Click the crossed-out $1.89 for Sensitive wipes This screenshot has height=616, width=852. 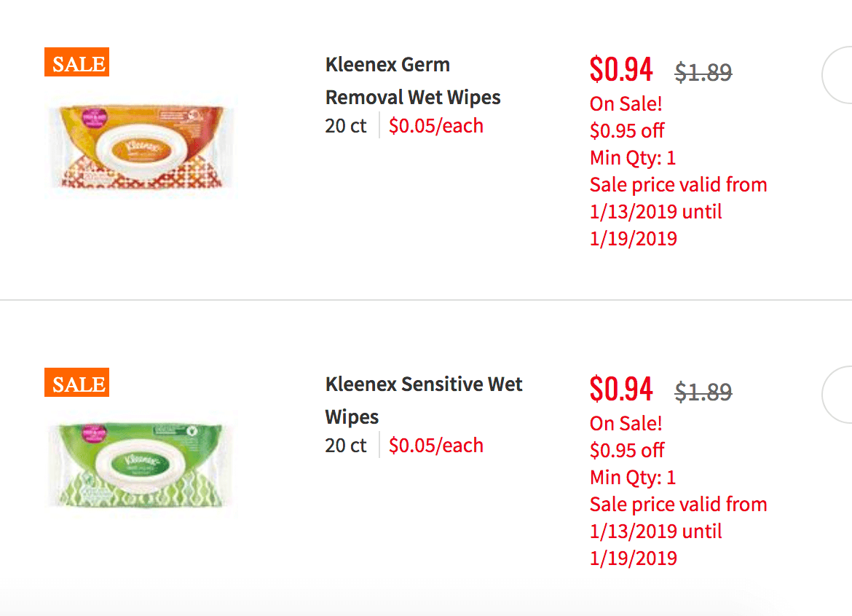point(703,392)
